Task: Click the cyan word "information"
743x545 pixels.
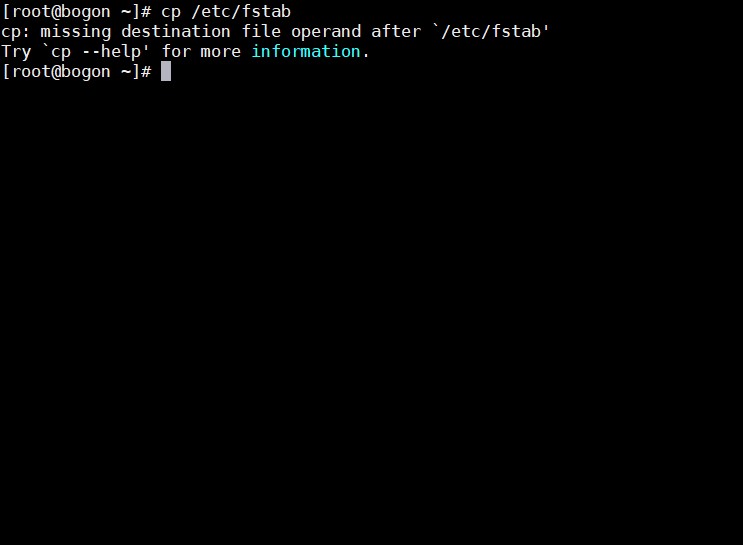Action: tap(306, 51)
